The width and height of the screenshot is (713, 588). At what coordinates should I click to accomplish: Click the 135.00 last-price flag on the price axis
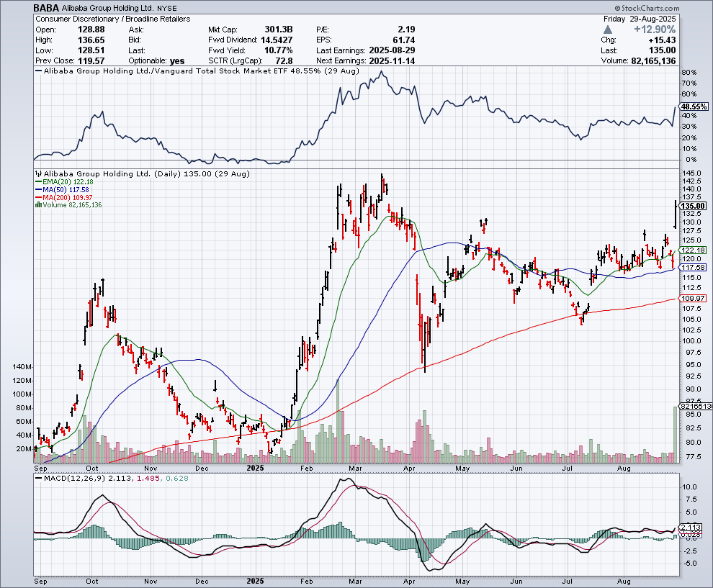[693, 206]
